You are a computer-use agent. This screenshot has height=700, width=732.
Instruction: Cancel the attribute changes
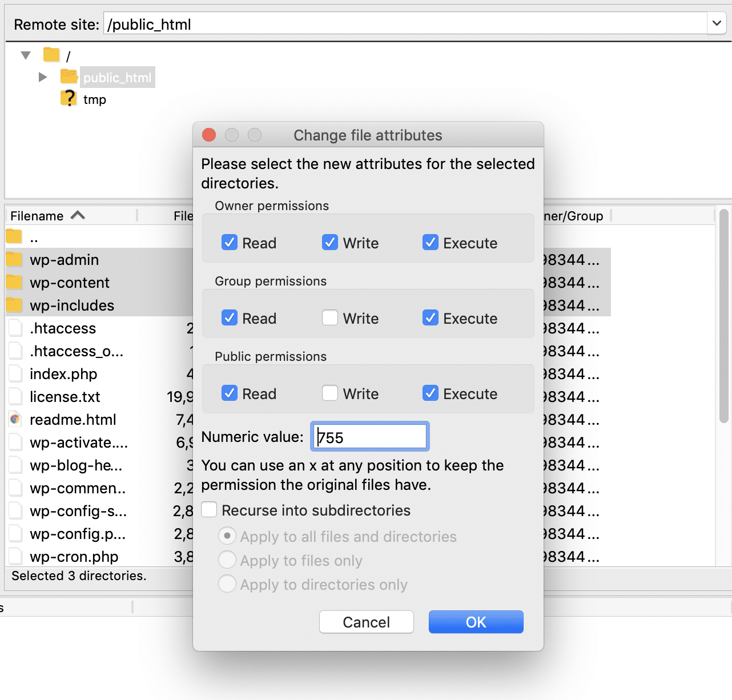click(x=366, y=622)
